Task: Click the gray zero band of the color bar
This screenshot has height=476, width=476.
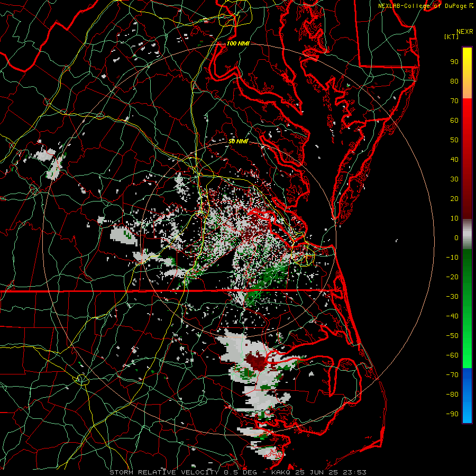Action: coord(467,234)
